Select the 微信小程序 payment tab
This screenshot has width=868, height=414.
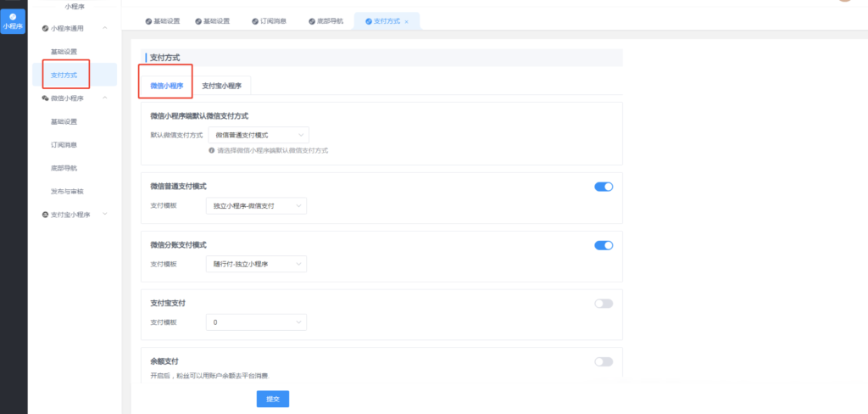(x=166, y=86)
